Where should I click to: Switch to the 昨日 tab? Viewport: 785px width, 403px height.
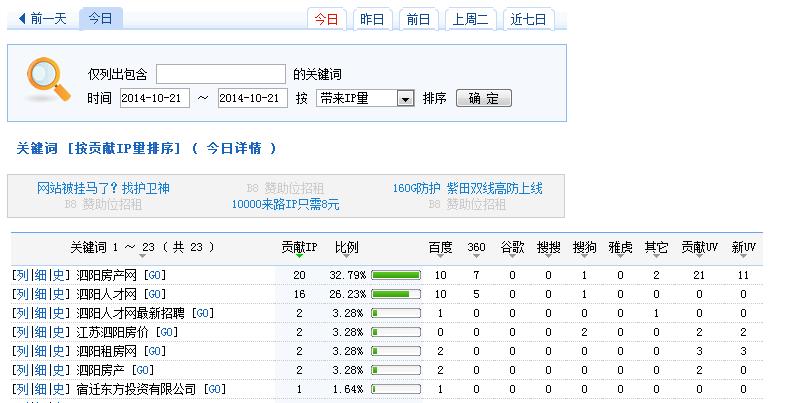(x=370, y=19)
